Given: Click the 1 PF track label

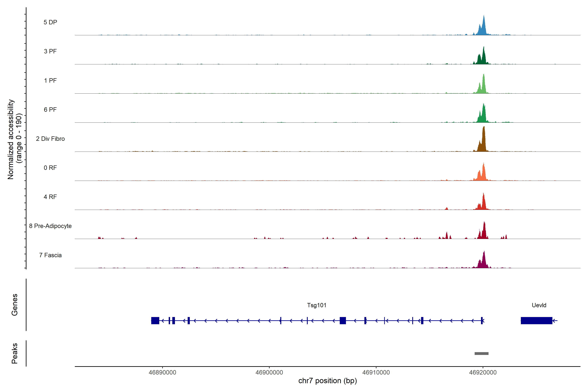Looking at the screenshot, I should [50, 81].
